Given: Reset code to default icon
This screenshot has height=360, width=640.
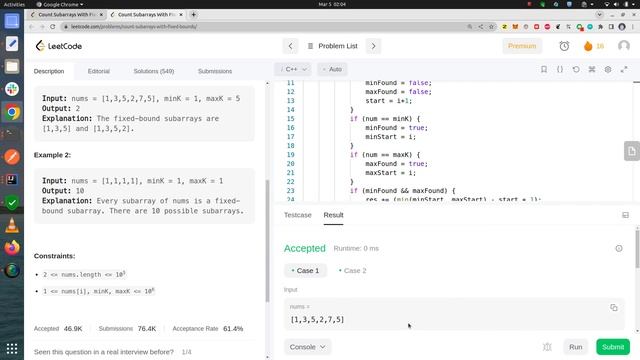Looking at the screenshot, I should tap(576, 69).
